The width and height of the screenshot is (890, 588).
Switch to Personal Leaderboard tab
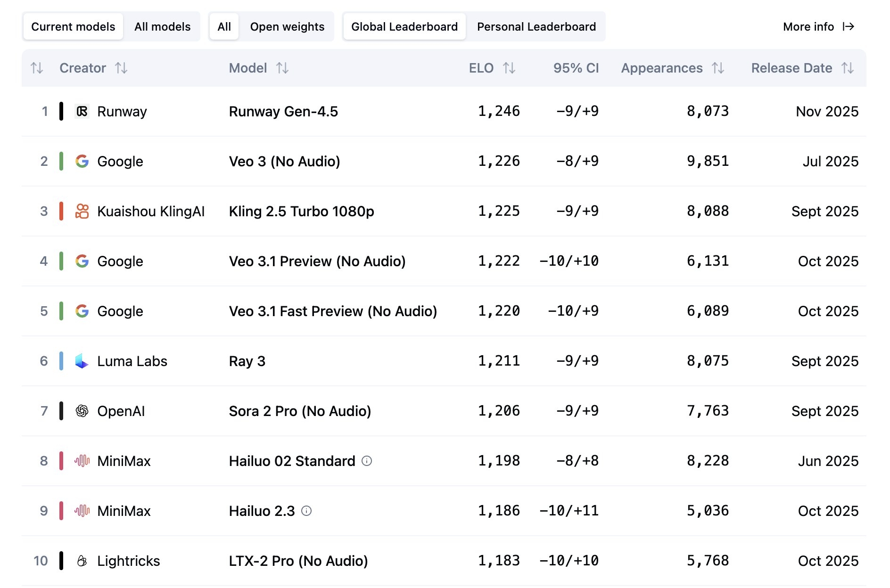(536, 26)
